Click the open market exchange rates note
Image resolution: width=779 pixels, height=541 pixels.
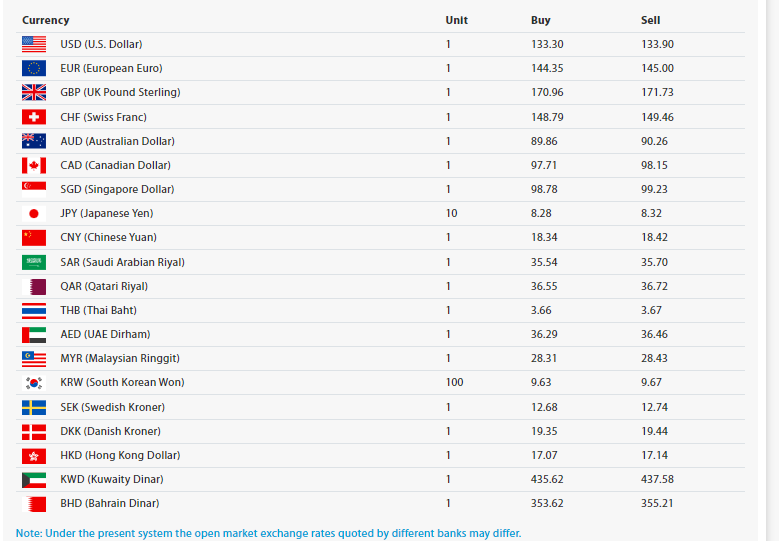point(268,533)
